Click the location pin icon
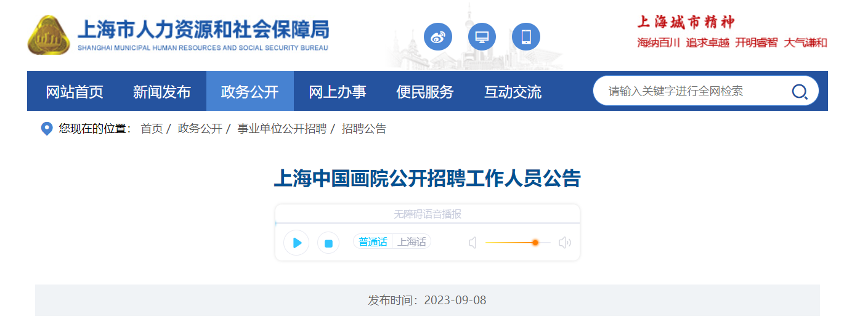Screen dimensions: 868x327 (46, 129)
